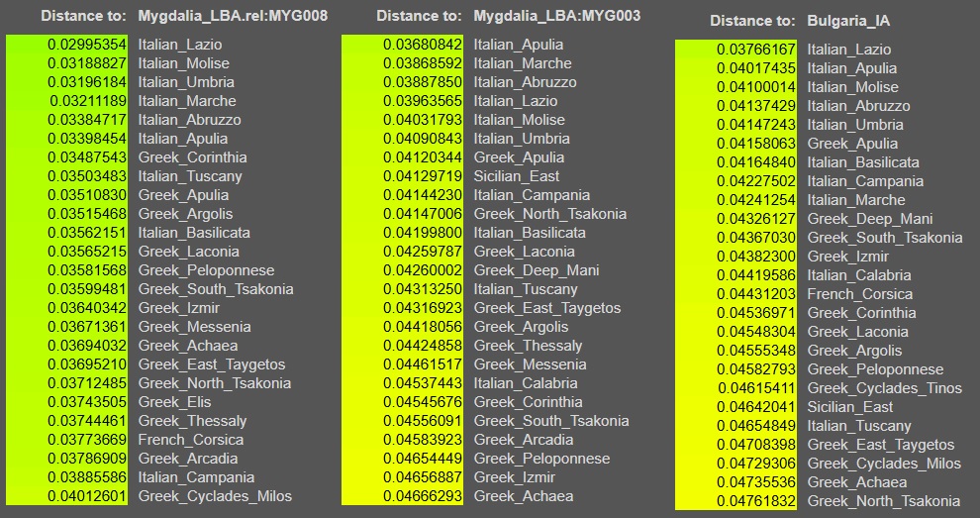Click distance value 0.03694032
Viewport: 980px width, 518px height.
87,346
